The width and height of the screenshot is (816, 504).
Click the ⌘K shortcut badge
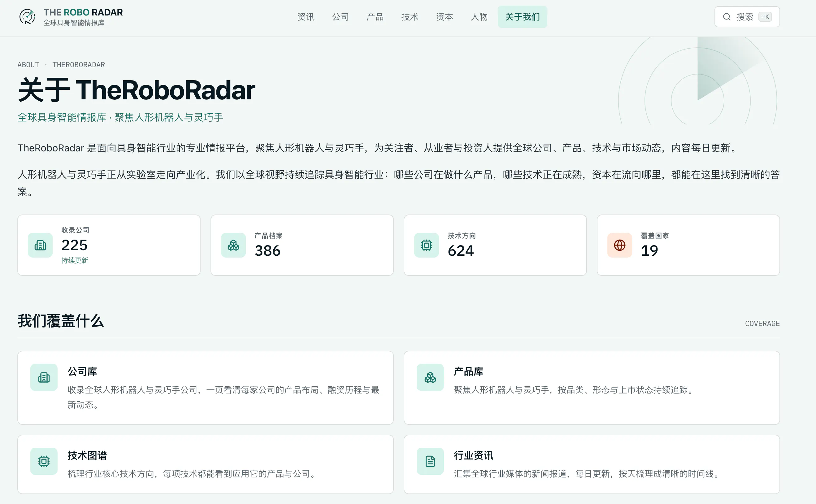click(765, 17)
